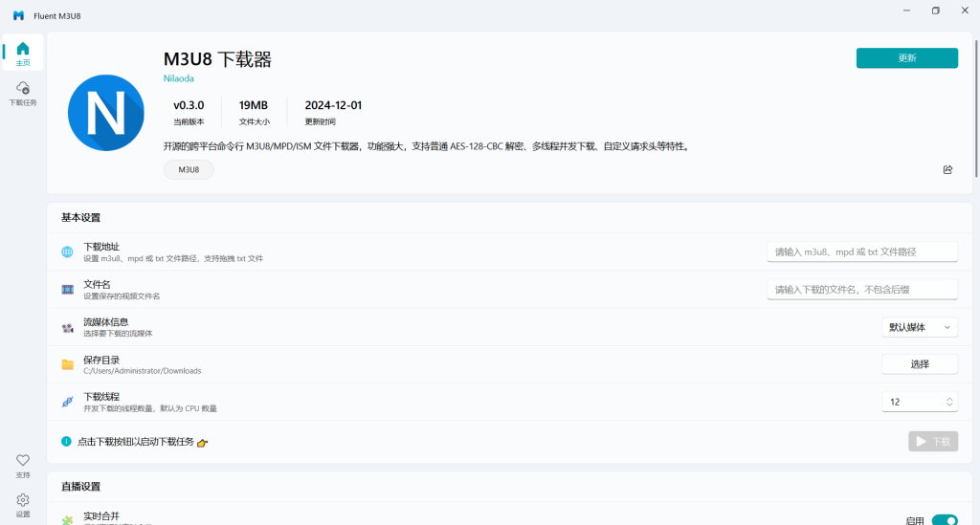Viewport: 980px width, 525px height.
Task: Open the Nilaoda author link
Action: click(179, 78)
